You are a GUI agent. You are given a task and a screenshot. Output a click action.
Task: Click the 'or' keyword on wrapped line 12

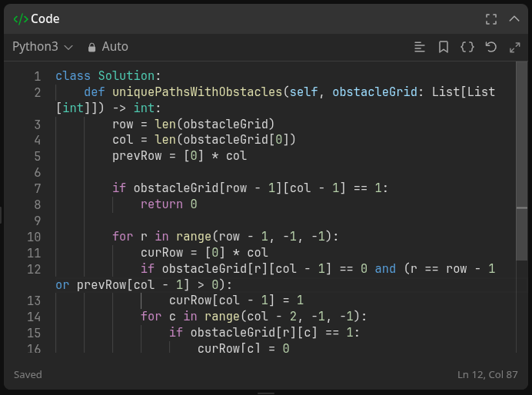point(62,285)
